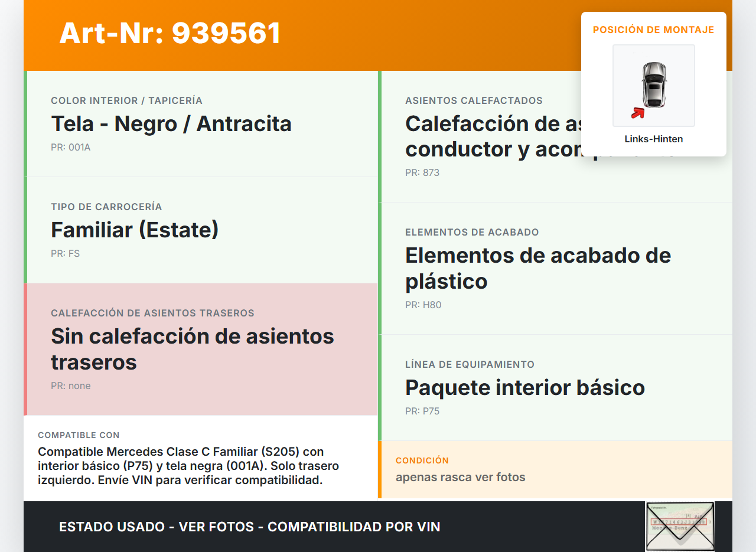Click the 'PR: 001A' code
The height and width of the screenshot is (552, 756).
(71, 148)
